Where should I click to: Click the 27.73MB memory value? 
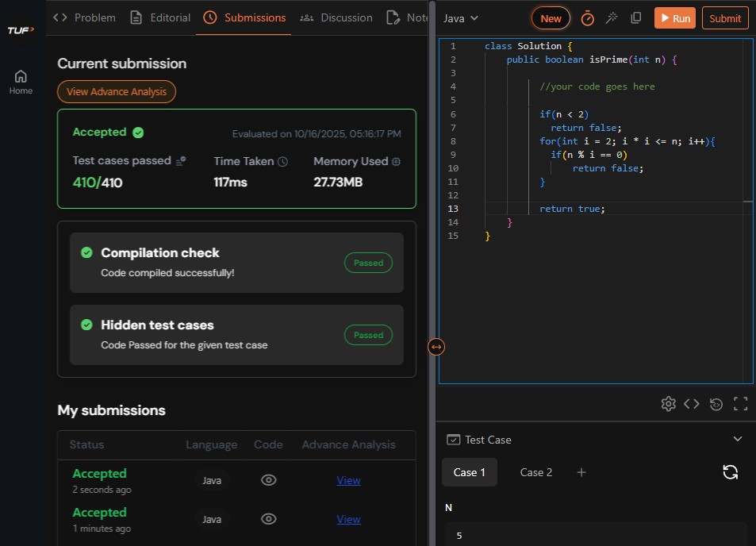click(338, 183)
